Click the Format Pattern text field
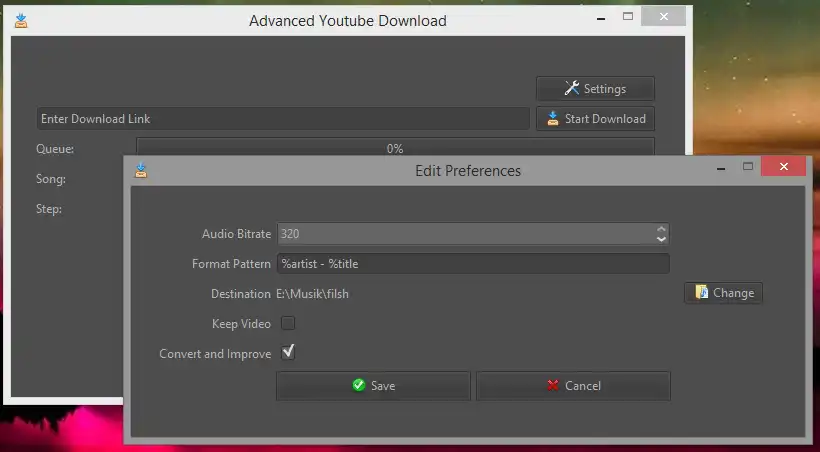The height and width of the screenshot is (452, 820). (x=473, y=264)
